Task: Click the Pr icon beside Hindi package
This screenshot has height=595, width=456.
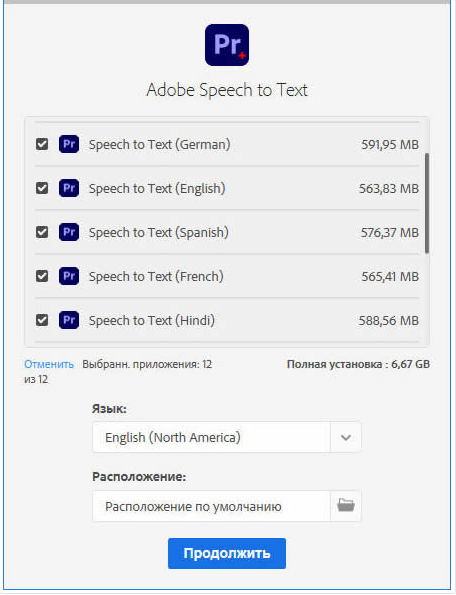Action: 69,320
